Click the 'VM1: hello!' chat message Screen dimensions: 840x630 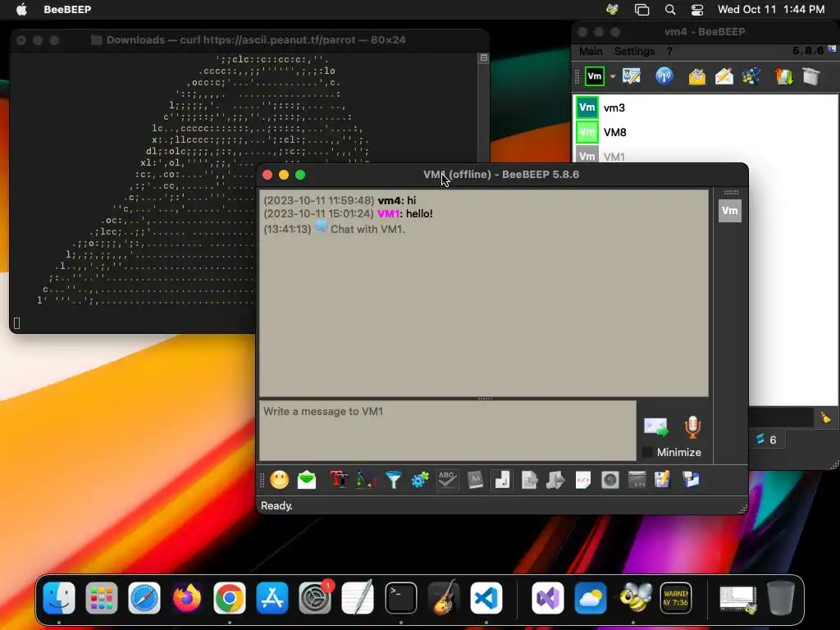point(348,214)
